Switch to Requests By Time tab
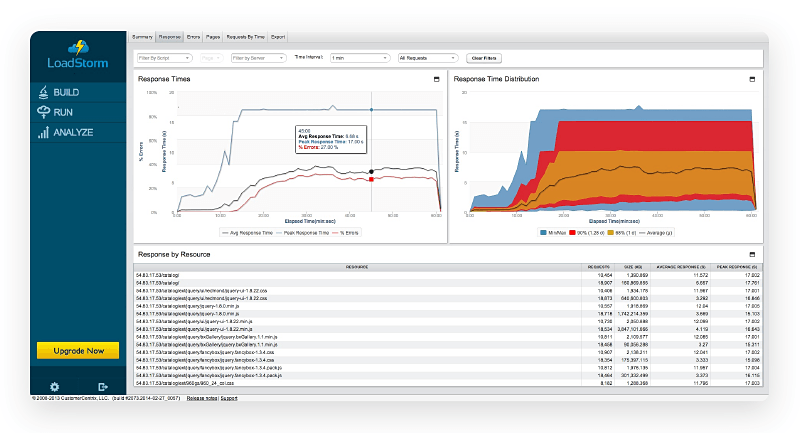 point(245,37)
